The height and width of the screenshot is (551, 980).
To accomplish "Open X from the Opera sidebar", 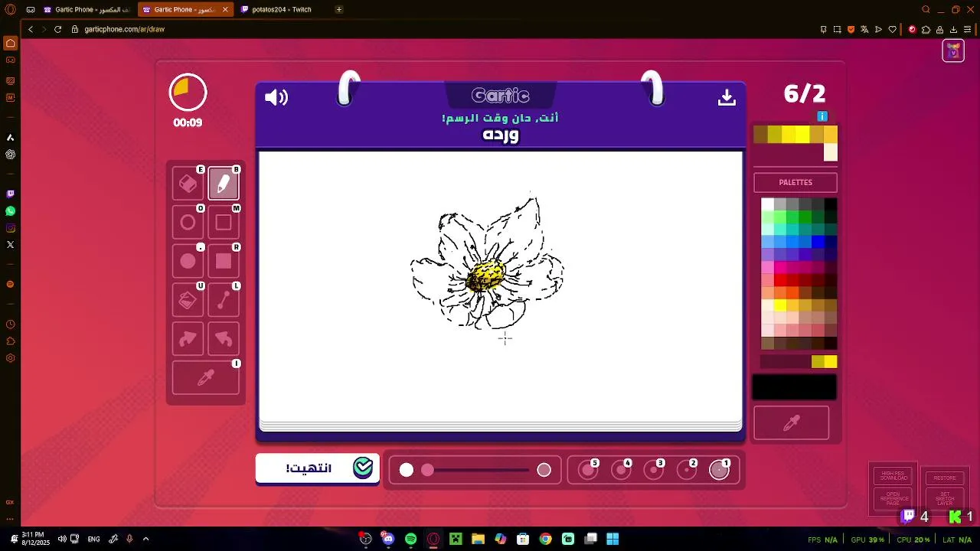I will pos(10,245).
